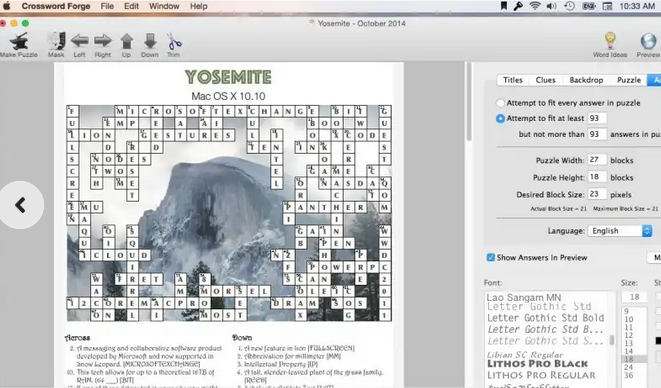Open the Help menu
Viewport: 661px width, 388px height.
(199, 6)
